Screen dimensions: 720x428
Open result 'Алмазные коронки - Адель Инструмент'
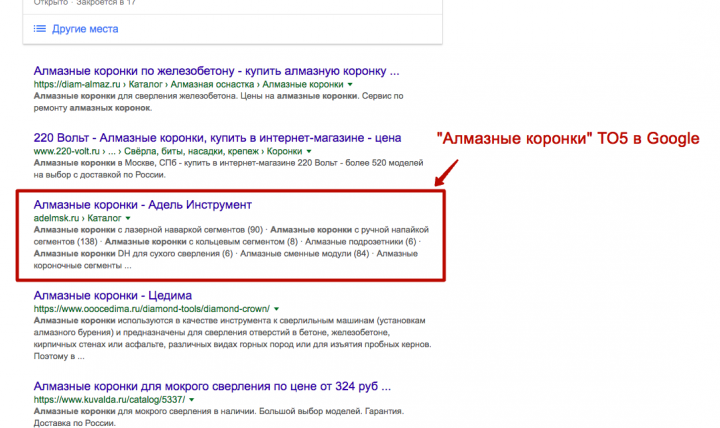[142, 205]
